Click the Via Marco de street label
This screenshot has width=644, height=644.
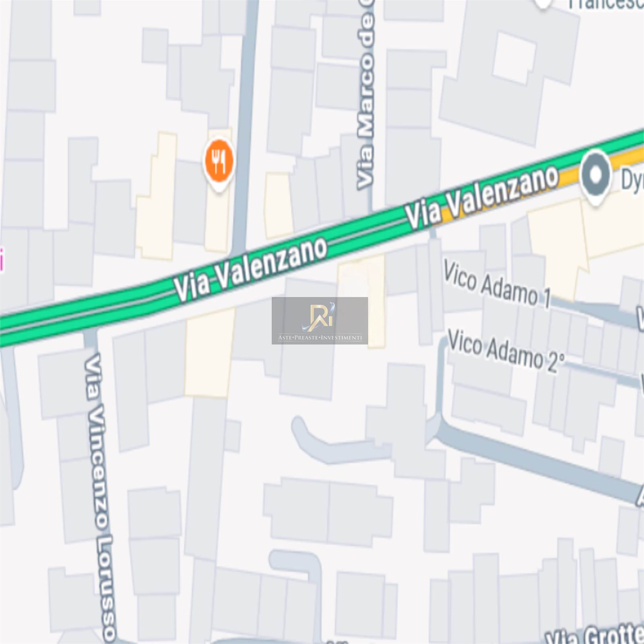click(x=366, y=95)
